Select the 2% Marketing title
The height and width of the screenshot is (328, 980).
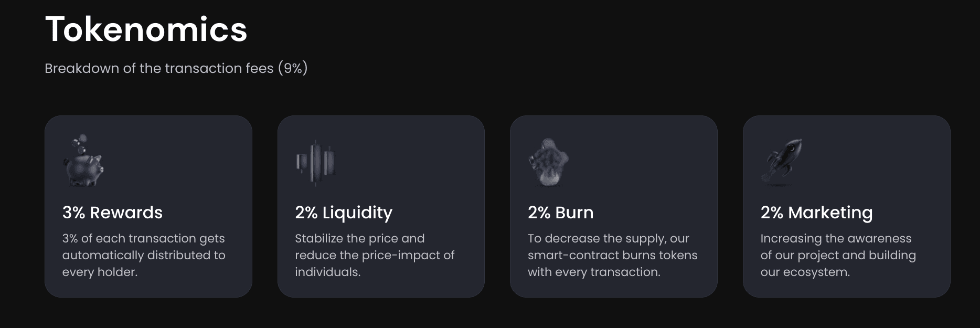pos(816,213)
